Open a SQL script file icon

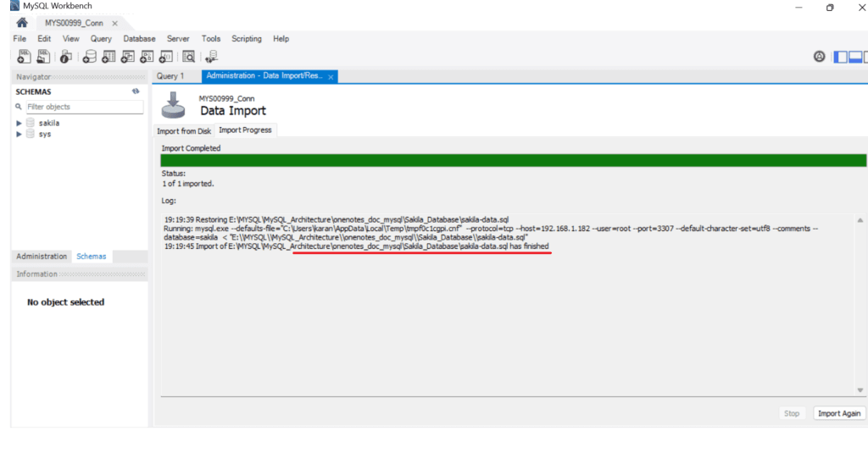click(x=43, y=57)
